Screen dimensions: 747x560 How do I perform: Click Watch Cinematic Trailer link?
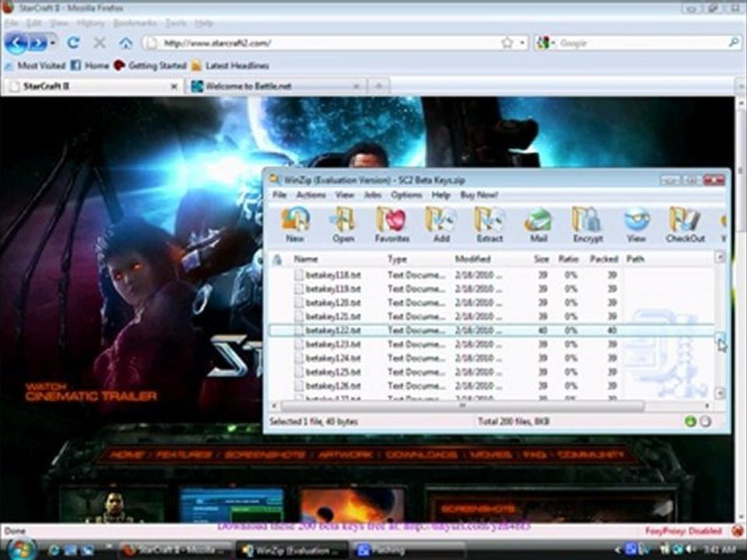click(90, 392)
